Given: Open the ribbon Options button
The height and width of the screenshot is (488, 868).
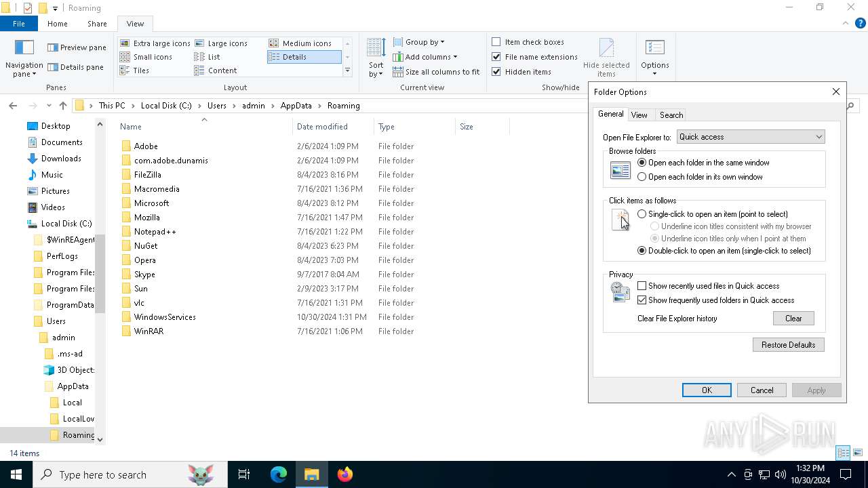Looking at the screenshot, I should pos(654,58).
